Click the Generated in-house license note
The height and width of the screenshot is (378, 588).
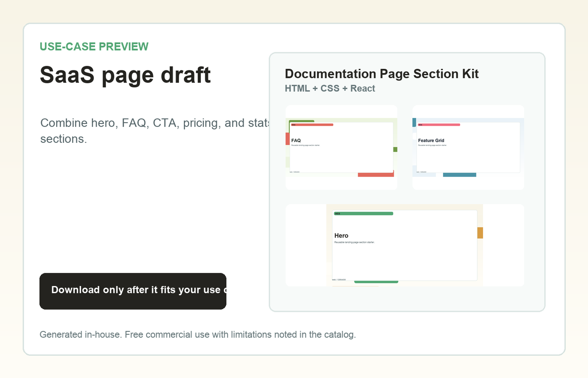[x=198, y=335]
